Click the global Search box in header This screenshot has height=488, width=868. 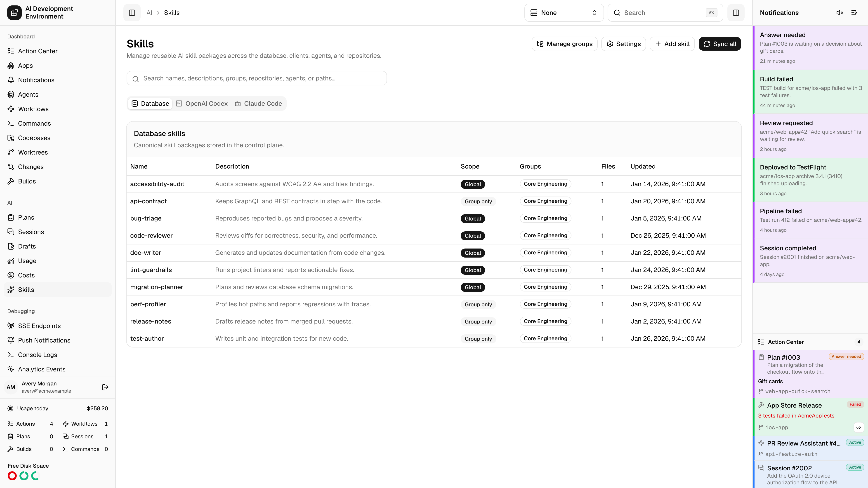665,12
